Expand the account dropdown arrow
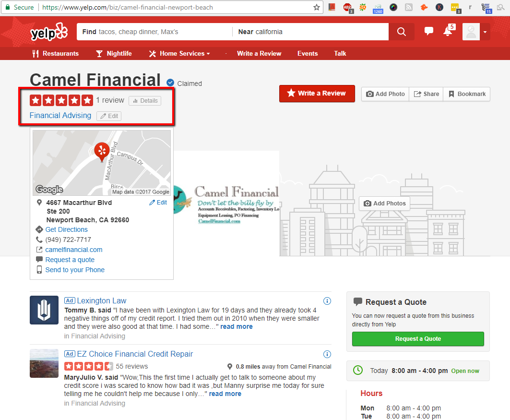510x420 pixels. [x=485, y=32]
